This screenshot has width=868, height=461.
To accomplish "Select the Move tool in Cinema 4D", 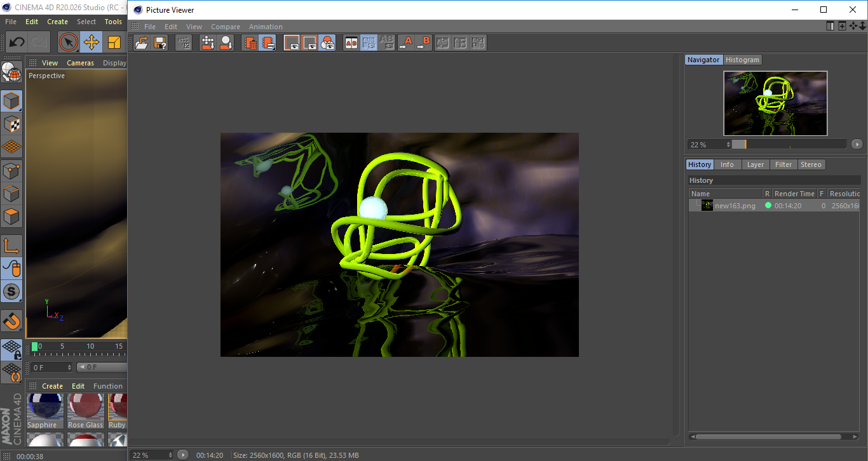I will click(x=92, y=43).
